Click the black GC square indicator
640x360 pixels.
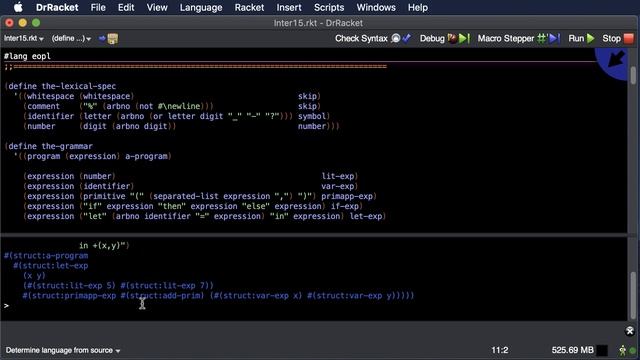coord(602,350)
